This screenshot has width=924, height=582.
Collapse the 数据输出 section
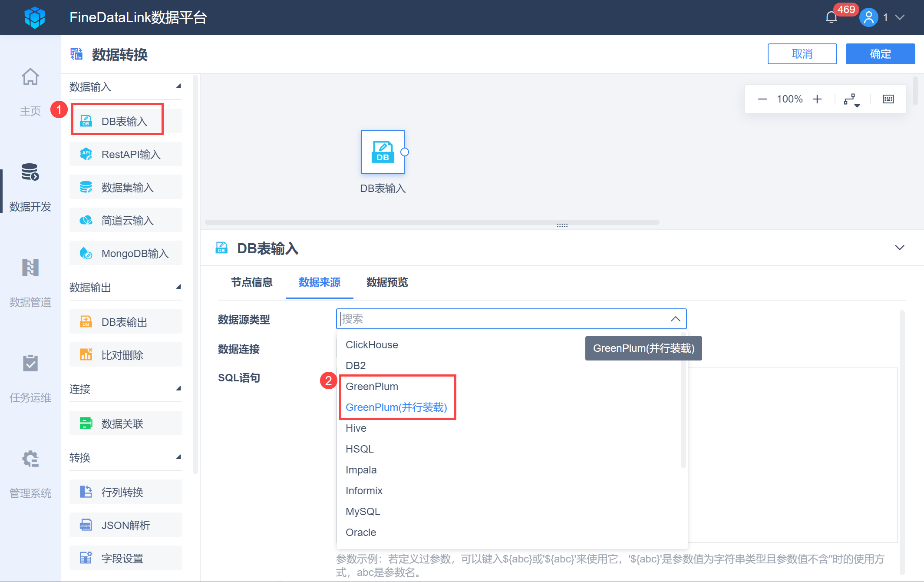178,287
